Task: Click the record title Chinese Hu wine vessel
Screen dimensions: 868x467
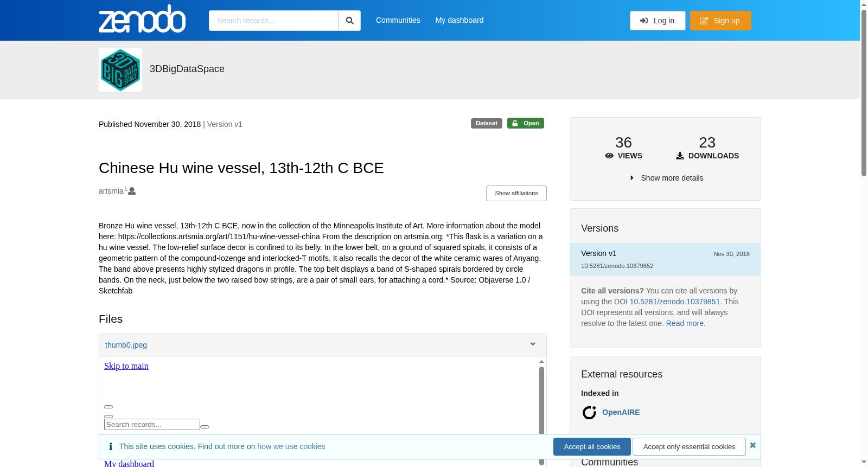Action: (241, 168)
